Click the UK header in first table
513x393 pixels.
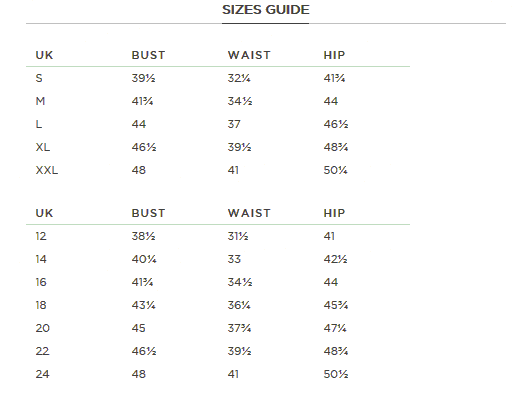[44, 55]
